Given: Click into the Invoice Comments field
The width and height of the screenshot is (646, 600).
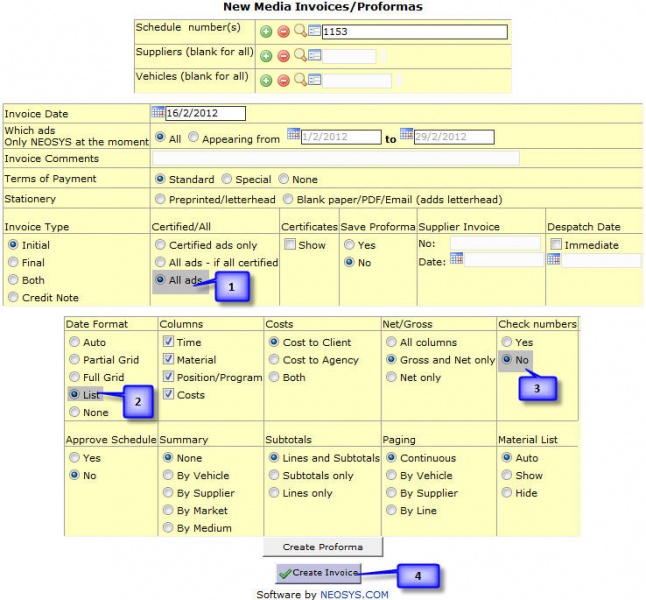Looking at the screenshot, I should (336, 158).
